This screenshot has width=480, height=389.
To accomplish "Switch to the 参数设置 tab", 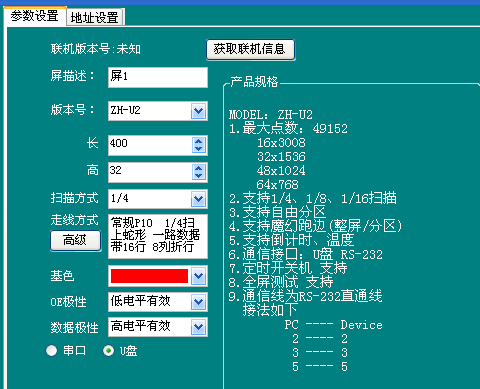I will tap(35, 16).
